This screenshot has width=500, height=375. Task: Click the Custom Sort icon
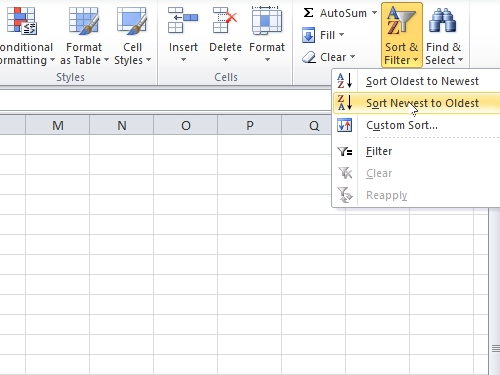[x=345, y=125]
